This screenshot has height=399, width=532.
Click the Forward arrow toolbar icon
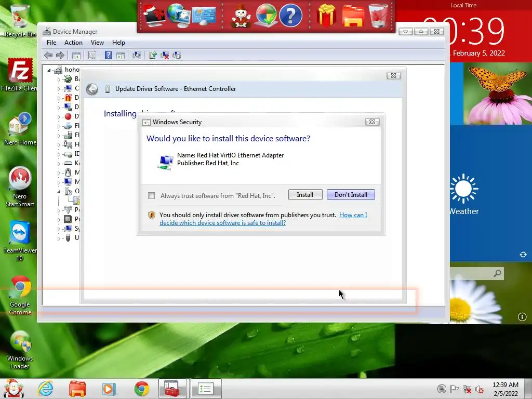click(x=60, y=55)
